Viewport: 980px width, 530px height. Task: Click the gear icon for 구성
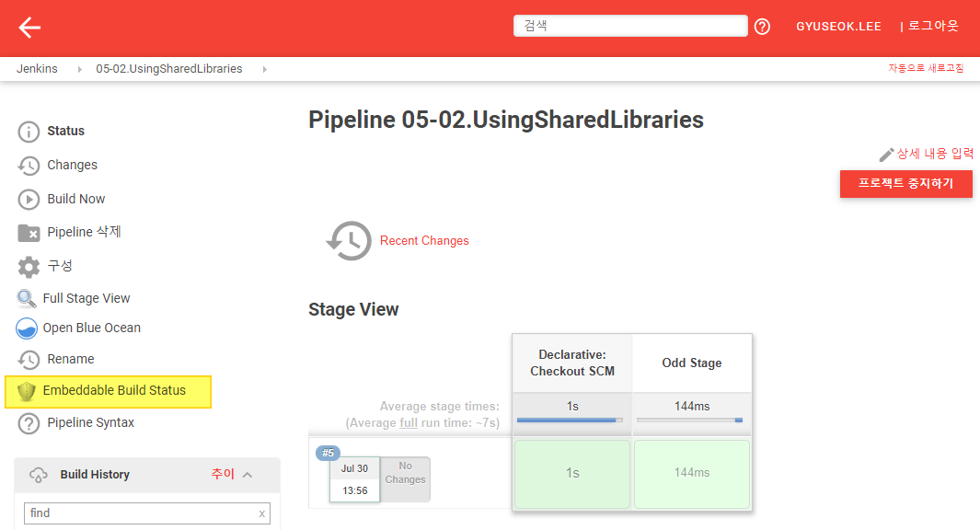(x=29, y=266)
